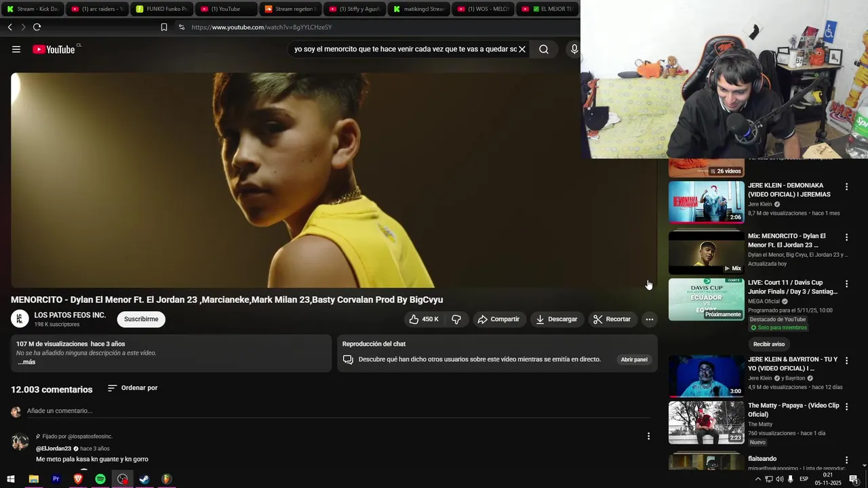
Task: Start voice search with the microphone icon
Action: [574, 49]
